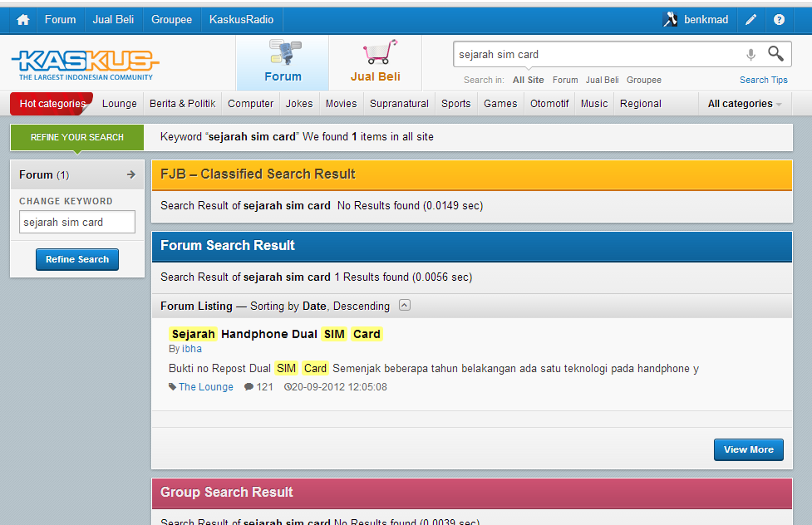Open the Jual Beli shopping cart tab
Viewport: 812px width, 525px height.
coord(376,62)
